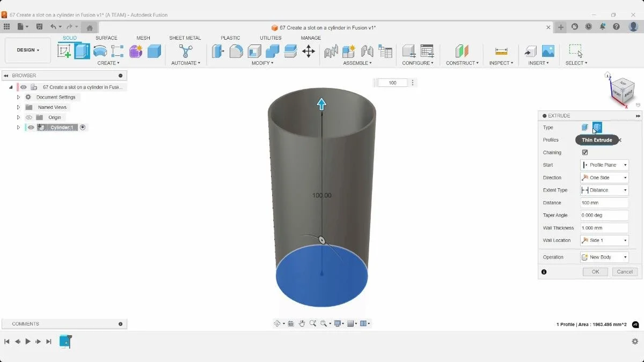644x362 pixels.
Task: Open the ASSEMBLE menu label
Action: [357, 63]
